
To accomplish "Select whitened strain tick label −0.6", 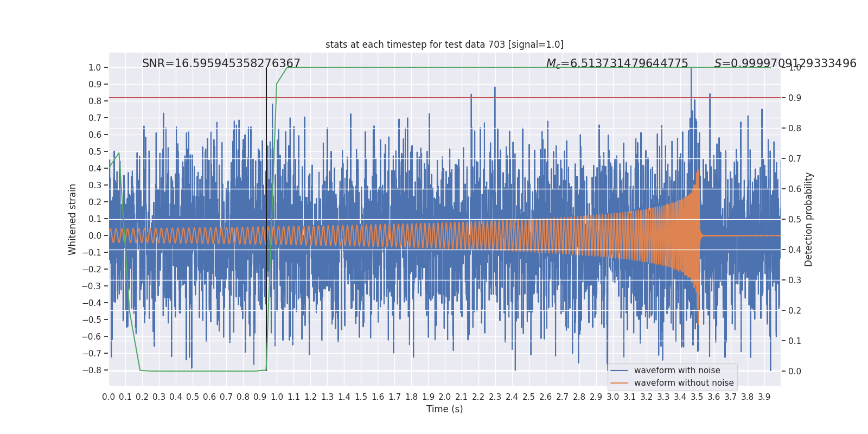I will (92, 337).
